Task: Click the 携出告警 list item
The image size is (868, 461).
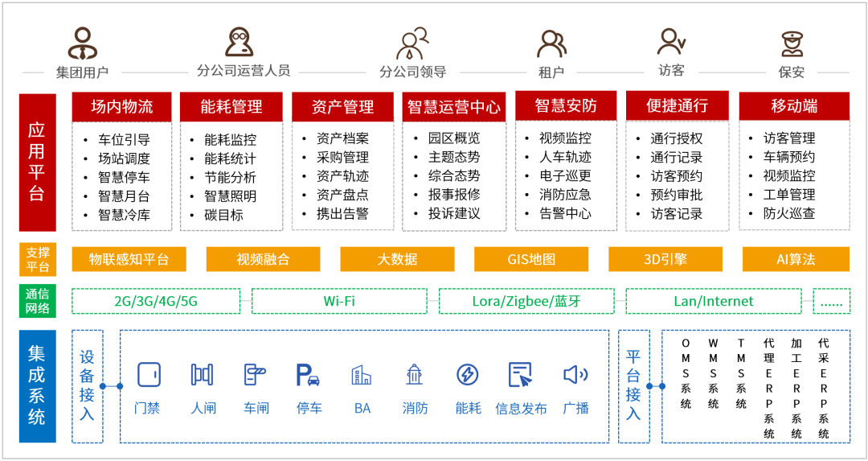Action: click(x=342, y=214)
